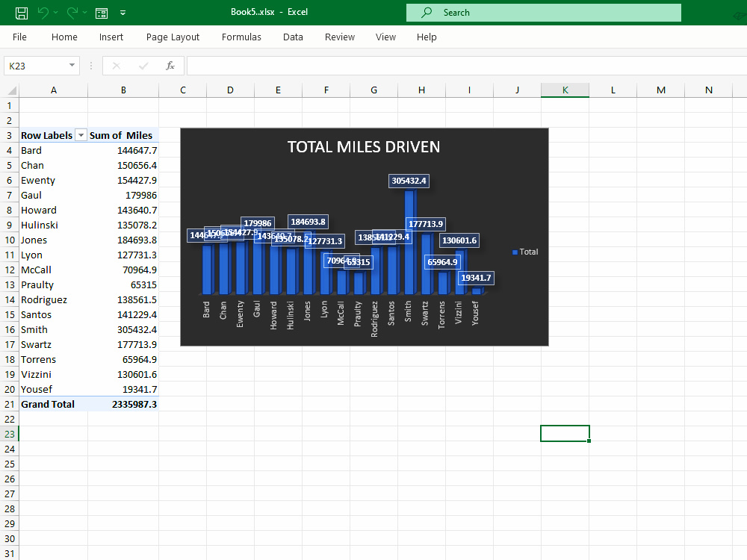
Task: Click the Row Labels header cell
Action: pos(46,135)
